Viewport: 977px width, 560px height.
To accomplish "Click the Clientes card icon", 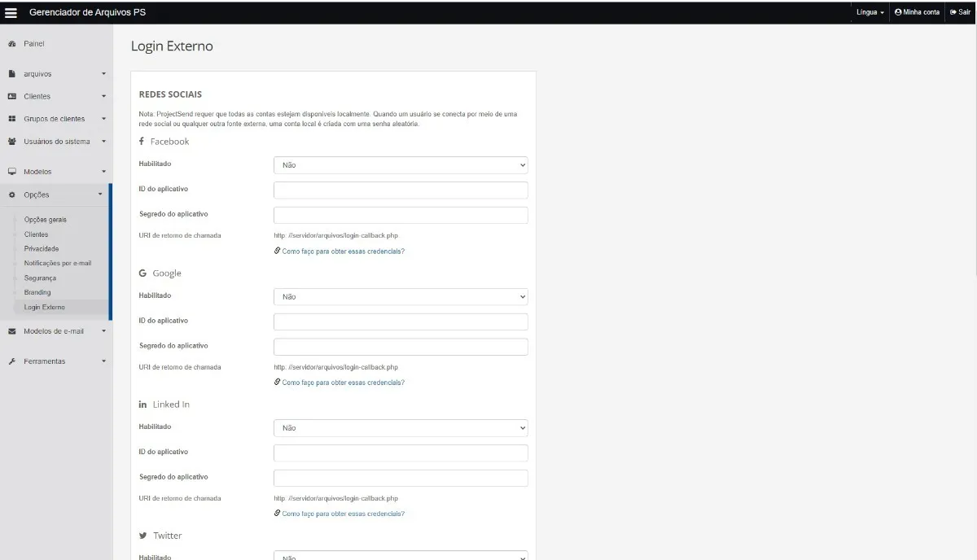I will point(11,96).
